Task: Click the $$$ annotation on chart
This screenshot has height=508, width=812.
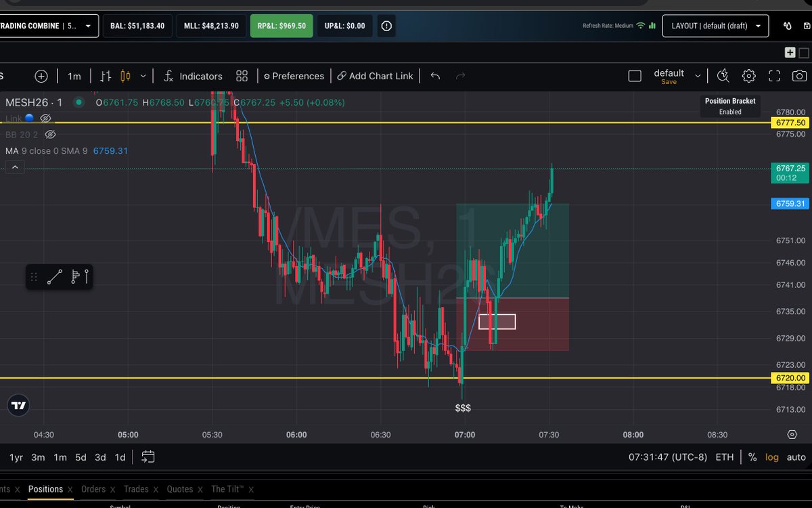Action: point(463,408)
